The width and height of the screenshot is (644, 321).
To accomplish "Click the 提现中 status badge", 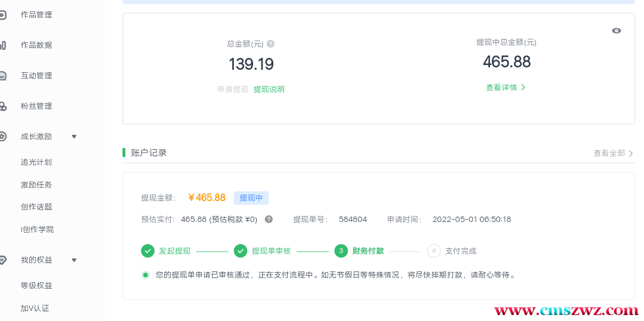I will 251,198.
